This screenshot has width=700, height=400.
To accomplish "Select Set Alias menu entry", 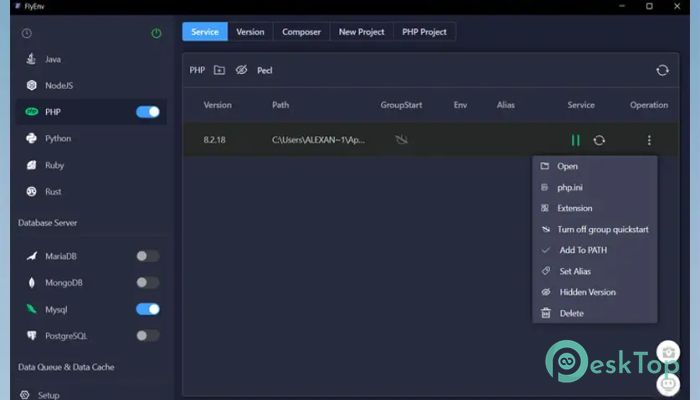I will [595, 271].
